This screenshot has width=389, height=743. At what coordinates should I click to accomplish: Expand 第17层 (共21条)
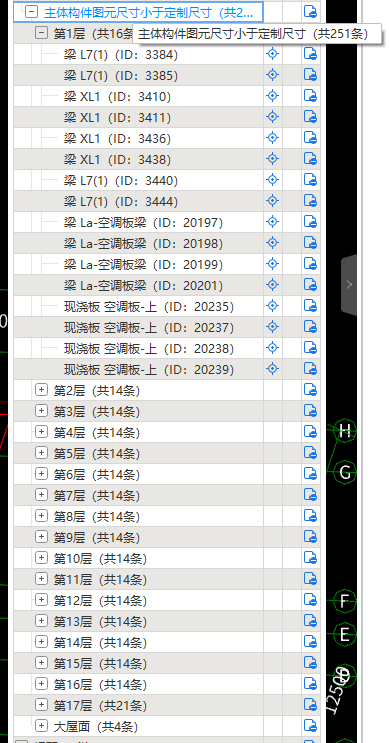click(42, 705)
